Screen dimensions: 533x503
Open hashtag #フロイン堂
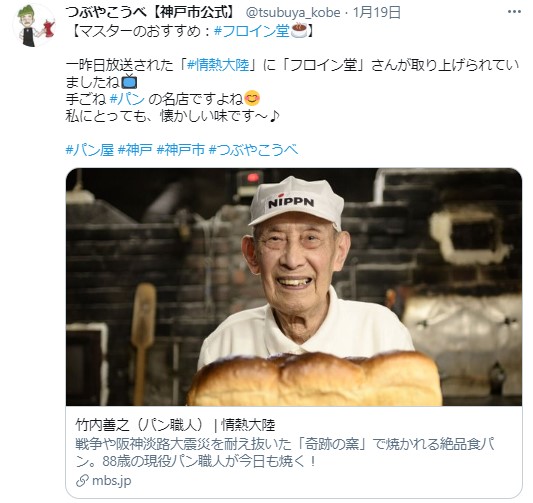click(252, 31)
